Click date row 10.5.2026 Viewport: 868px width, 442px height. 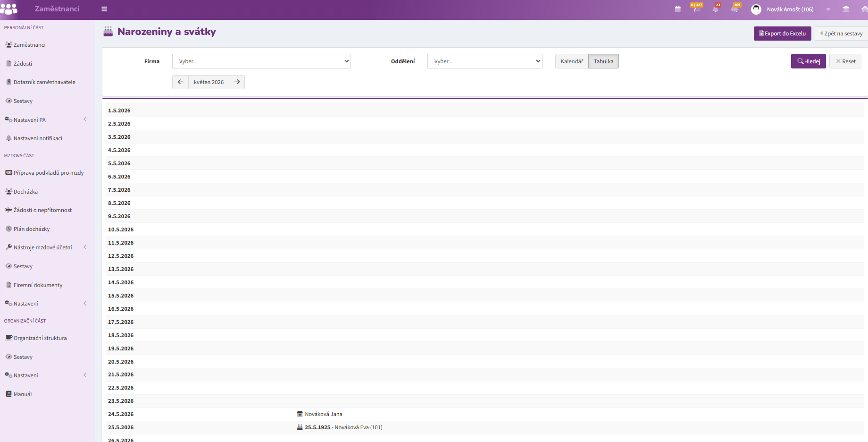click(x=485, y=229)
